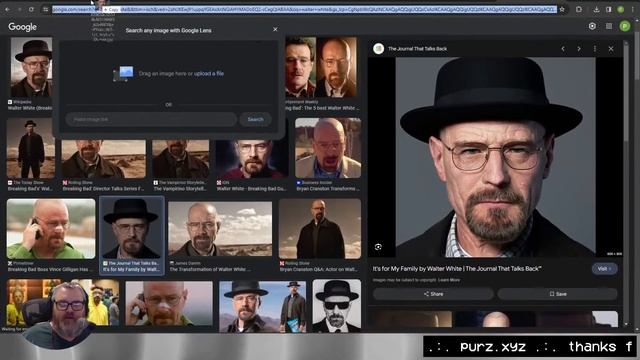Show previous image in preview panel
640x360 pixels.
[x=563, y=49]
